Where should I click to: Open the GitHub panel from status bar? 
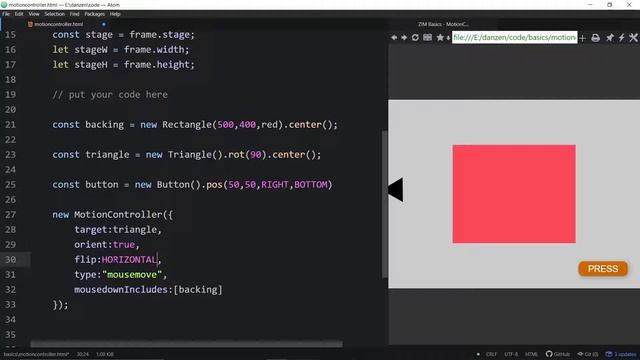(558, 354)
